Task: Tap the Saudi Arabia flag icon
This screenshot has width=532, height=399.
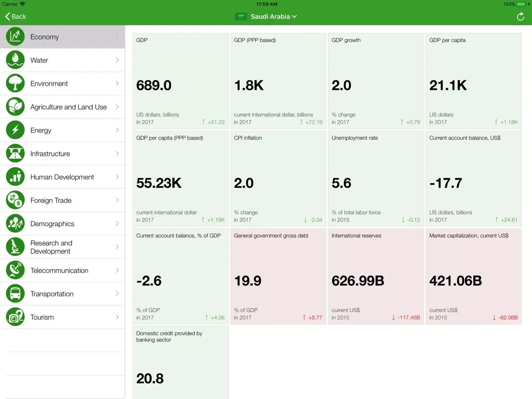Action: [241, 16]
